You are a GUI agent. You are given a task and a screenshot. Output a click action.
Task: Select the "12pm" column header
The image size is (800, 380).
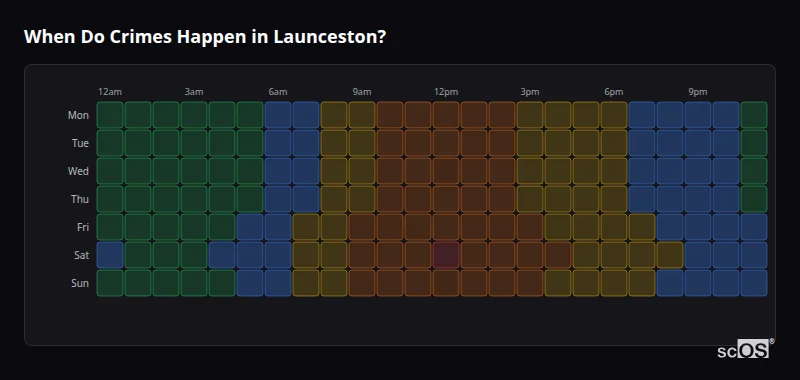coord(446,92)
